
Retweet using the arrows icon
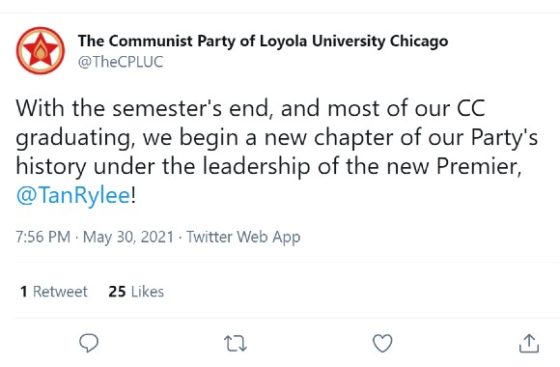pyautogui.click(x=235, y=343)
